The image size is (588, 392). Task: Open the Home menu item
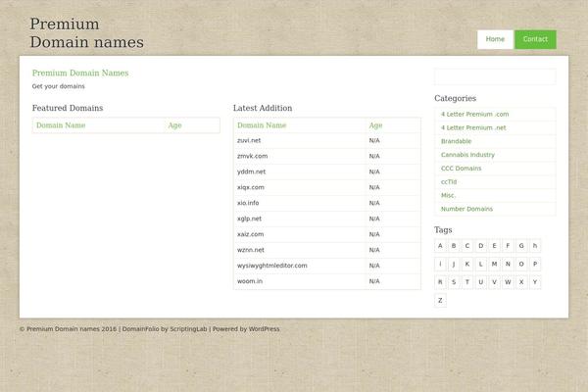pyautogui.click(x=495, y=39)
